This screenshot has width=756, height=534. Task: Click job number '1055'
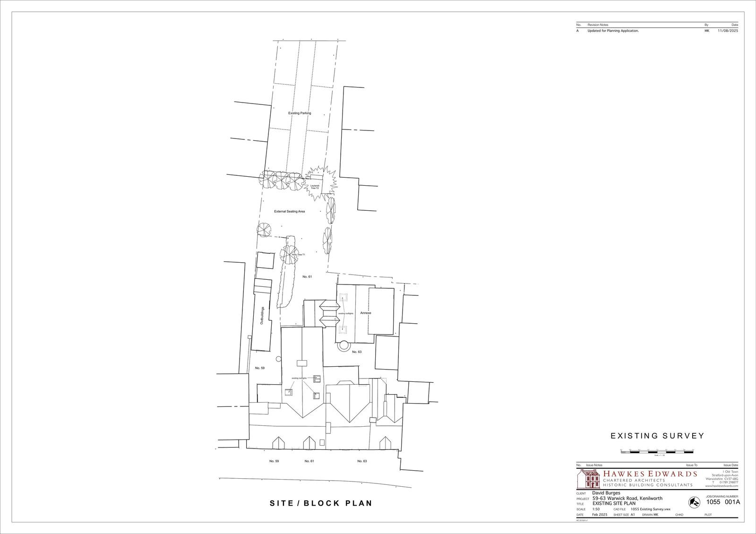tap(713, 502)
